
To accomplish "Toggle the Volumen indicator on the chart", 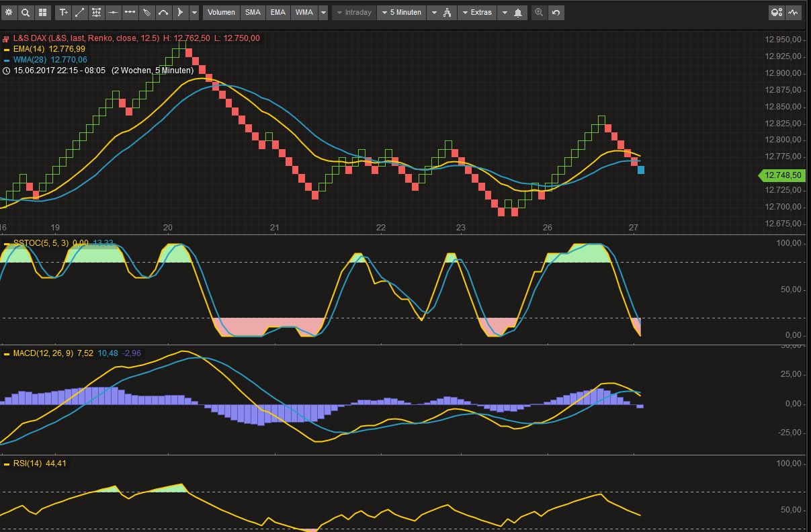I will [221, 12].
